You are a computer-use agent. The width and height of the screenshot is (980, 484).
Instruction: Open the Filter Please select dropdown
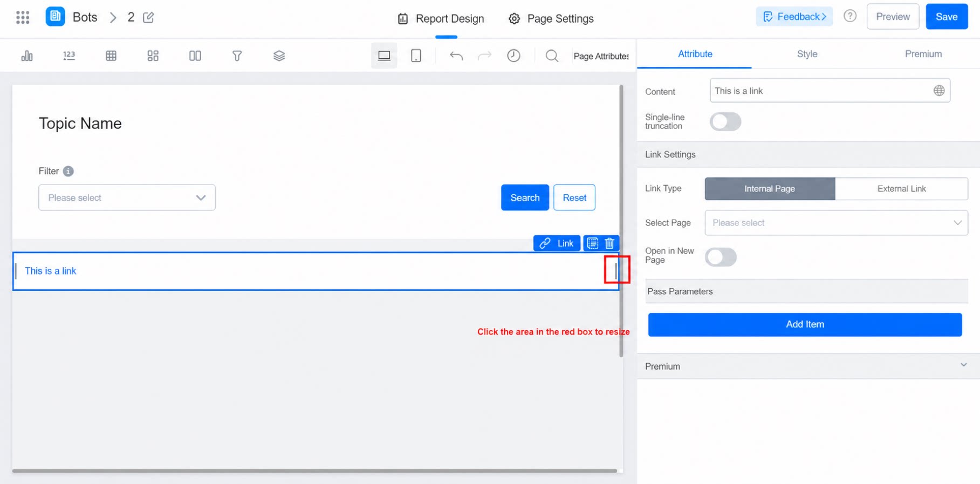click(127, 197)
